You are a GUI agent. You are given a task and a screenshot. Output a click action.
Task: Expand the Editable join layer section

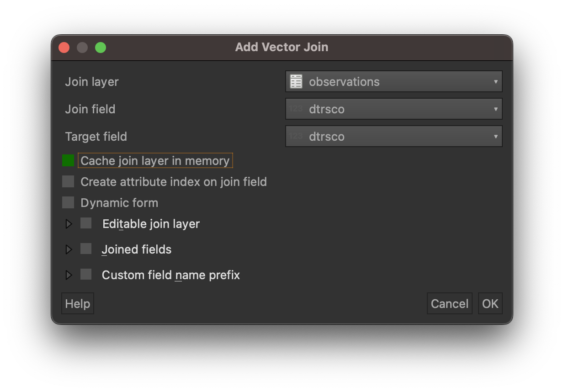tap(69, 224)
